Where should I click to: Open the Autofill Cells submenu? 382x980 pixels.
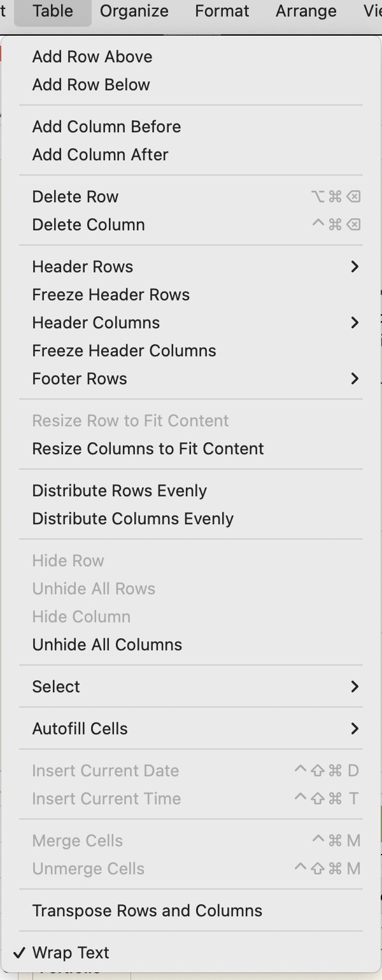pos(80,729)
